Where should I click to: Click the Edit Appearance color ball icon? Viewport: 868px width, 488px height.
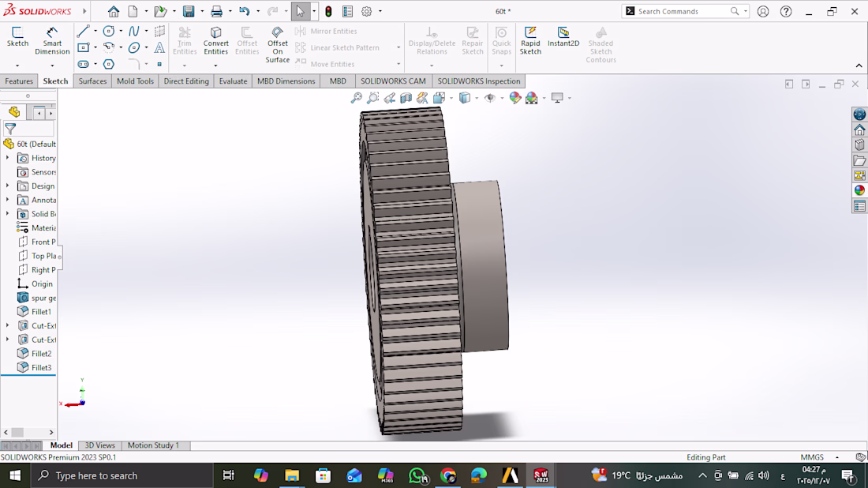click(x=514, y=98)
